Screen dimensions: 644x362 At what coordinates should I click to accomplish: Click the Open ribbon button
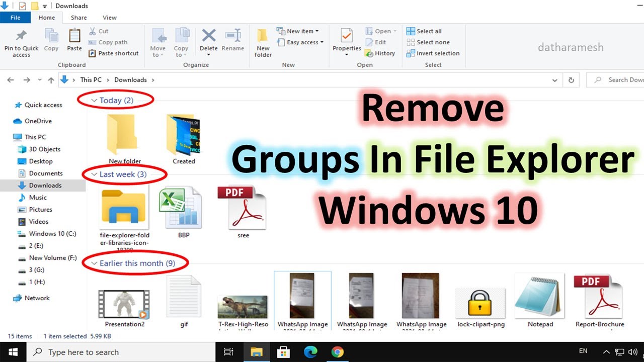point(381,31)
